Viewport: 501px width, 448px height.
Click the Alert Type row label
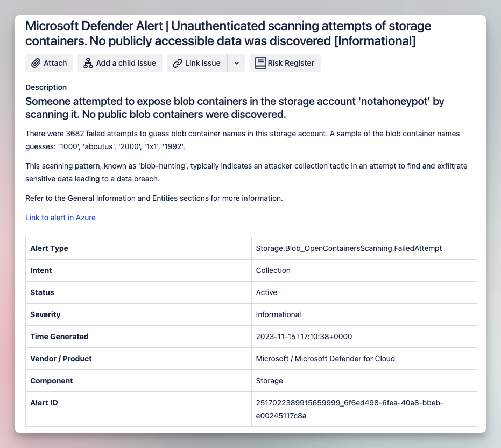pyautogui.click(x=49, y=248)
